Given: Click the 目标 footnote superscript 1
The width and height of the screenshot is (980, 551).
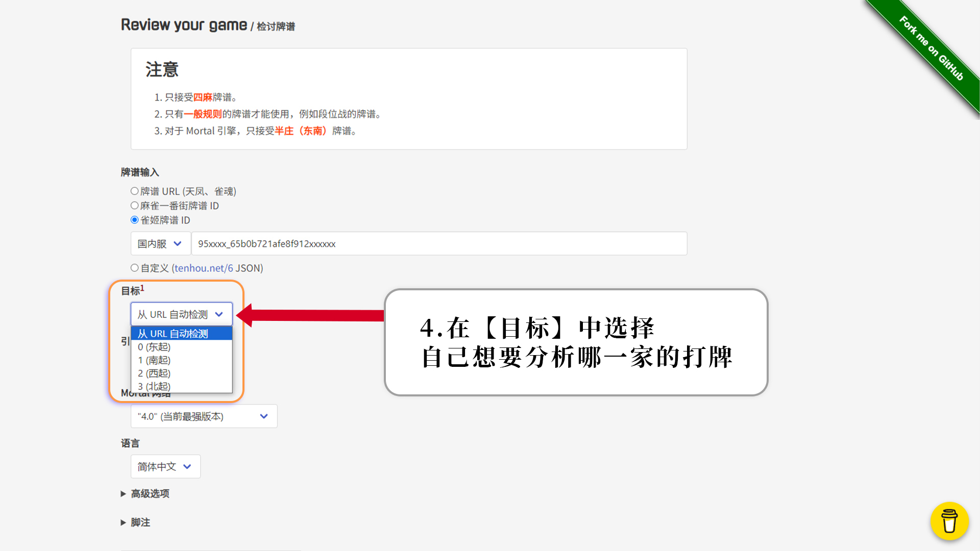Looking at the screenshot, I should (x=142, y=288).
